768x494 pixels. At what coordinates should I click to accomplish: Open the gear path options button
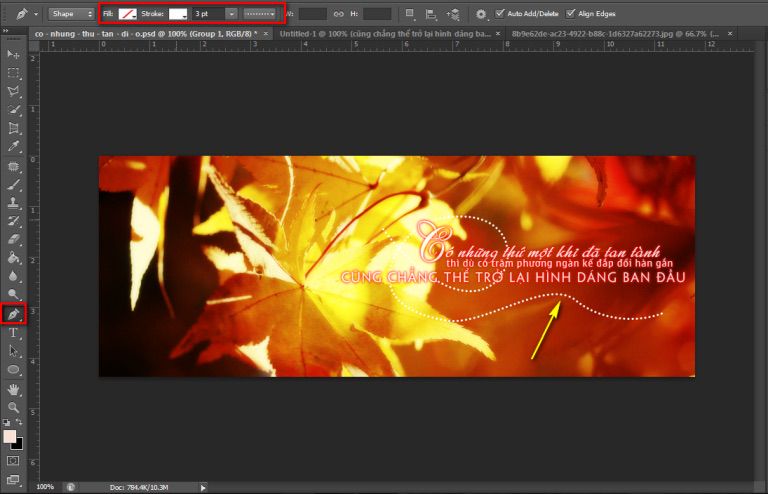click(481, 14)
